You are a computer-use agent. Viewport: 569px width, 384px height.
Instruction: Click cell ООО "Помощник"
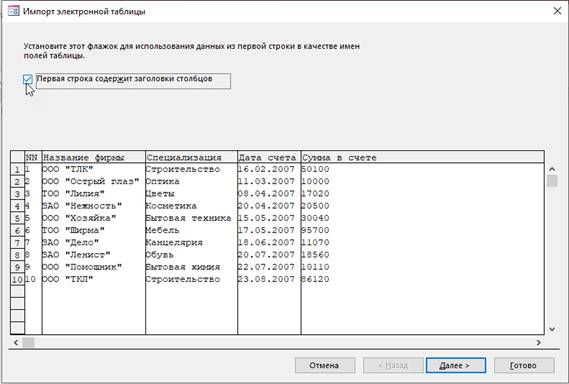coord(94,267)
